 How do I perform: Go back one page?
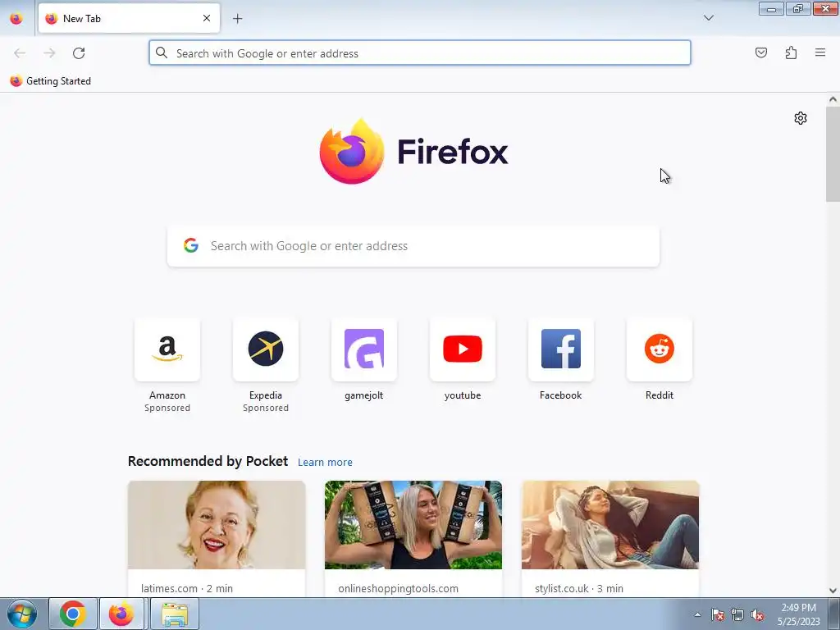click(20, 53)
